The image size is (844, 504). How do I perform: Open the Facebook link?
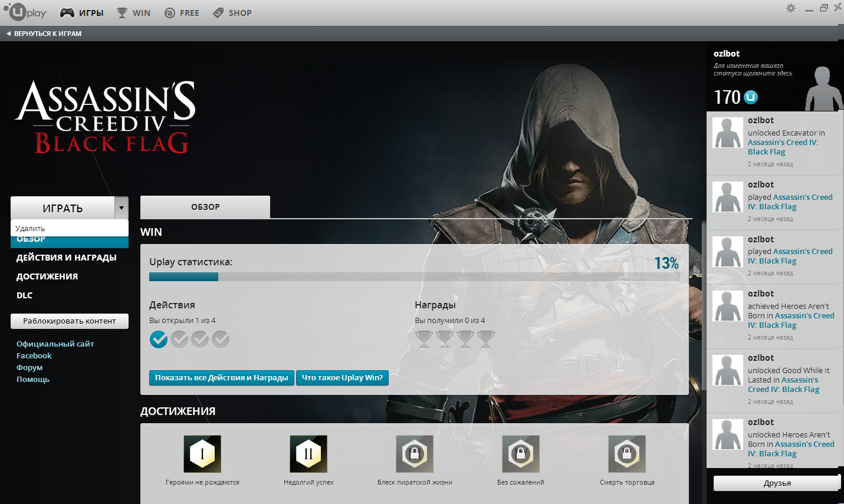click(34, 355)
